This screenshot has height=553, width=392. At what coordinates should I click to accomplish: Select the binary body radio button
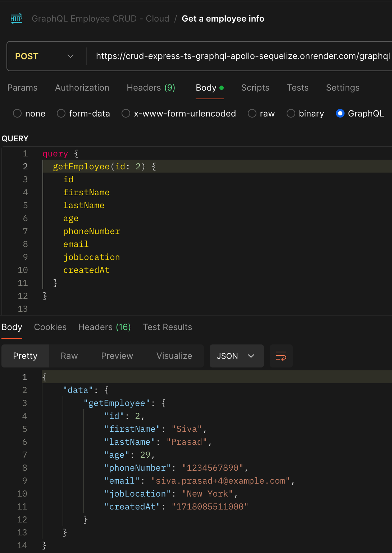[291, 114]
